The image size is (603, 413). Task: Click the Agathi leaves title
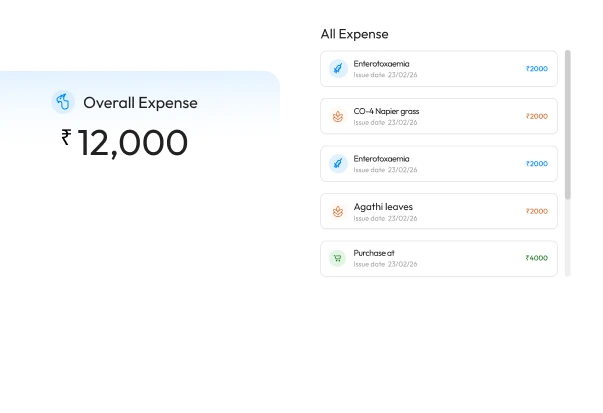tap(383, 207)
